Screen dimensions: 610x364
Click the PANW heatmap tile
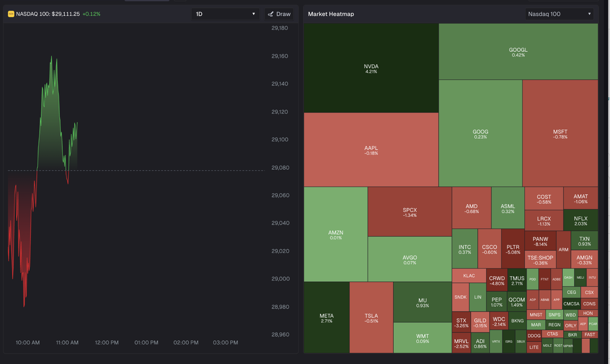coord(540,241)
